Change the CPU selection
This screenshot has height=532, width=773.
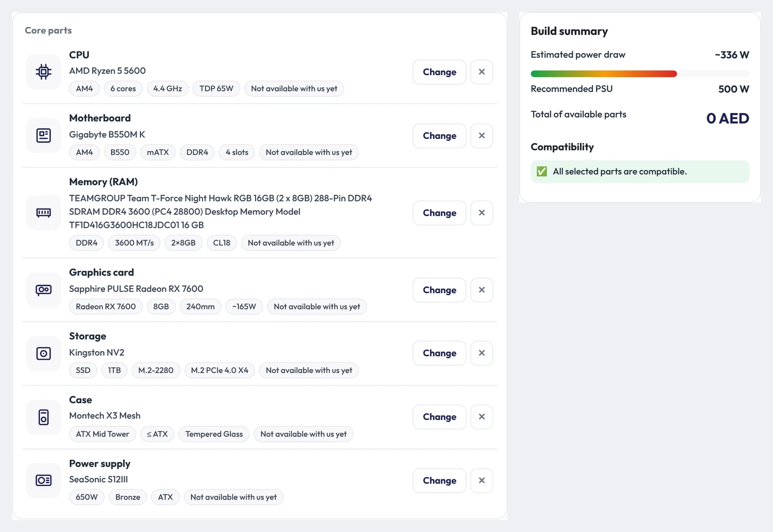pyautogui.click(x=440, y=72)
